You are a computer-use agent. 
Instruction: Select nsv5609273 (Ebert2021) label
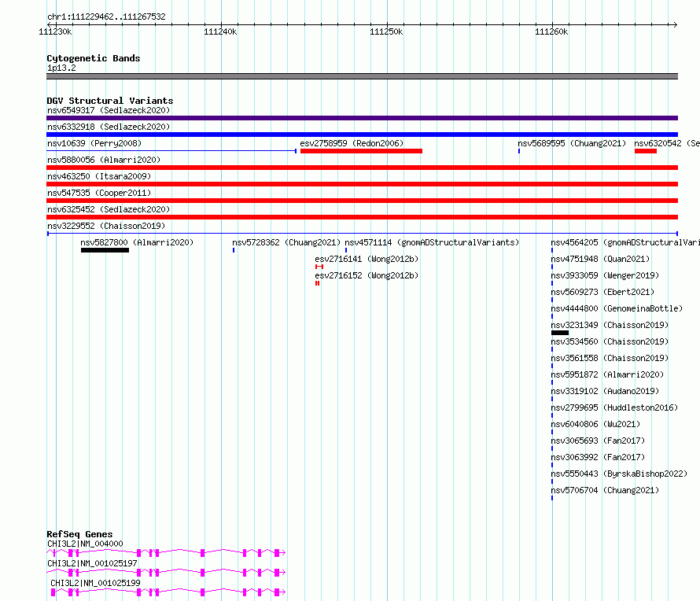(602, 292)
